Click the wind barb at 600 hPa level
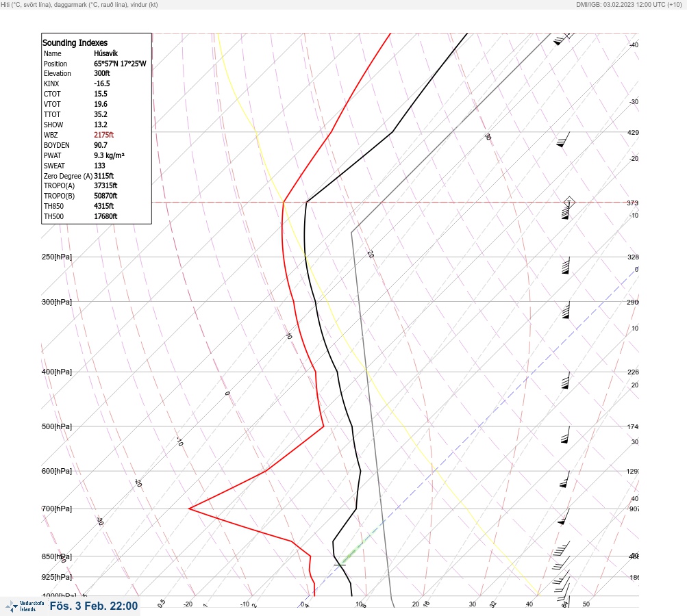Image resolution: width=687 pixels, height=616 pixels. [x=565, y=479]
